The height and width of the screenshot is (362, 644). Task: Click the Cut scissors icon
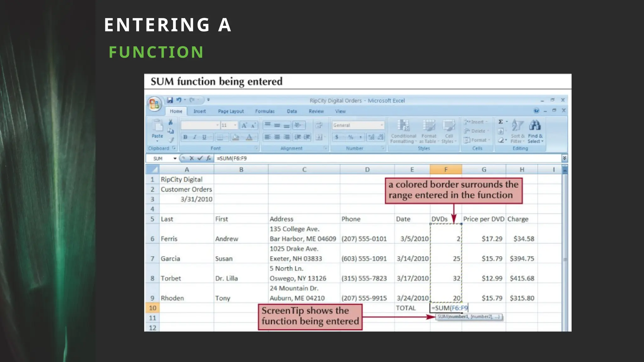tap(170, 122)
